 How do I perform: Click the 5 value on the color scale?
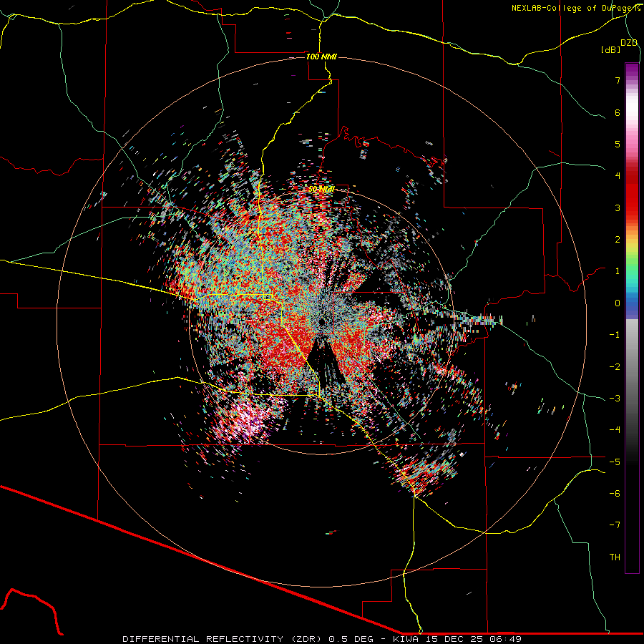(x=618, y=144)
